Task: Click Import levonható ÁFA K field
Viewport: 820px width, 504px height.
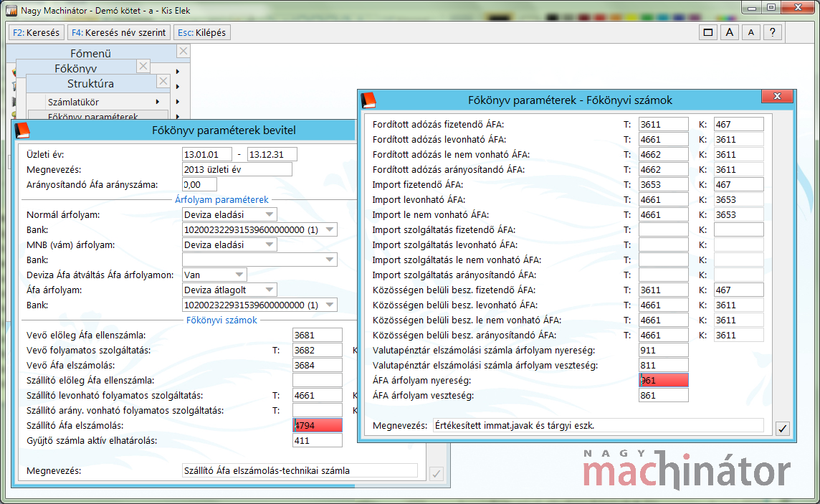Action: pyautogui.click(x=738, y=200)
